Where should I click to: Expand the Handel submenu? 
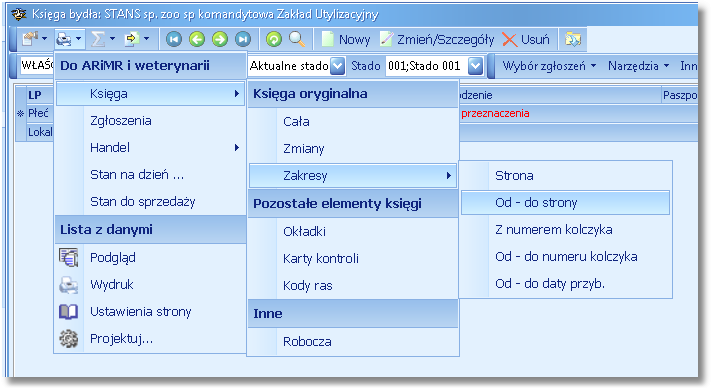tap(150, 148)
